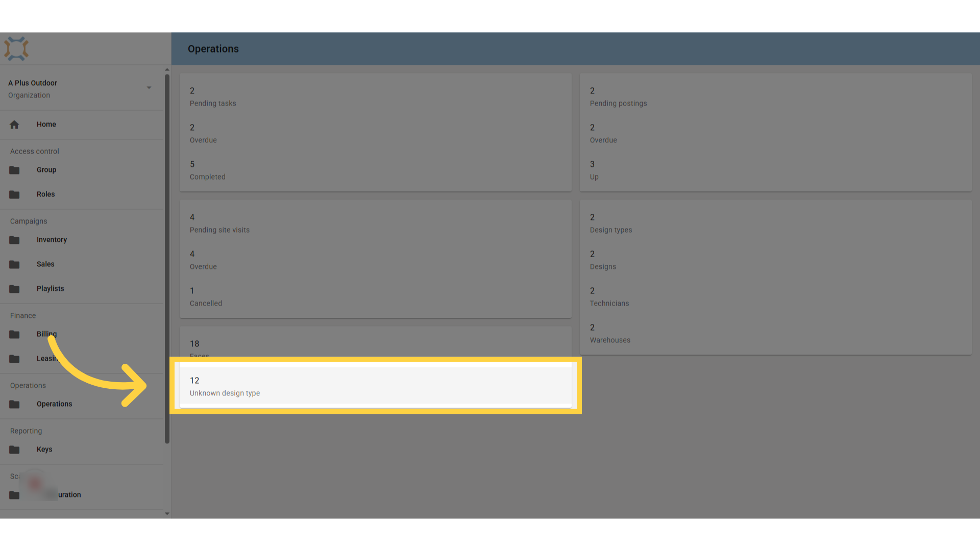
Task: Click the Finance section label
Action: 23,316
